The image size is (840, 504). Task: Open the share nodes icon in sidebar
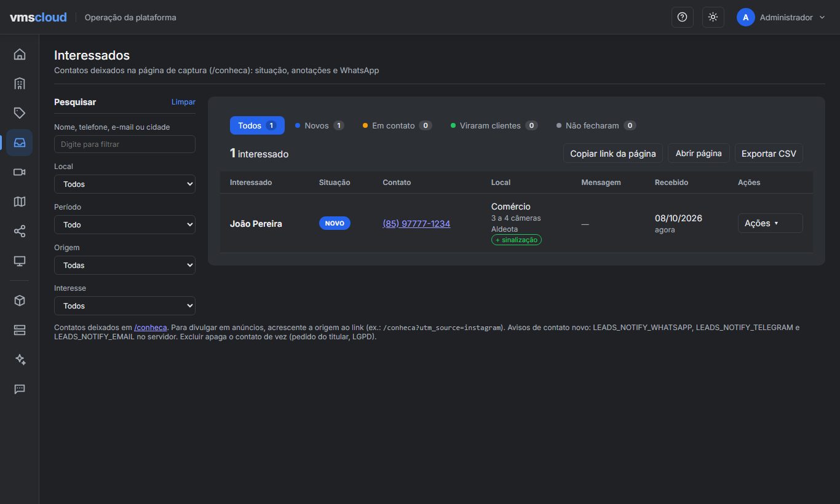[x=20, y=231]
